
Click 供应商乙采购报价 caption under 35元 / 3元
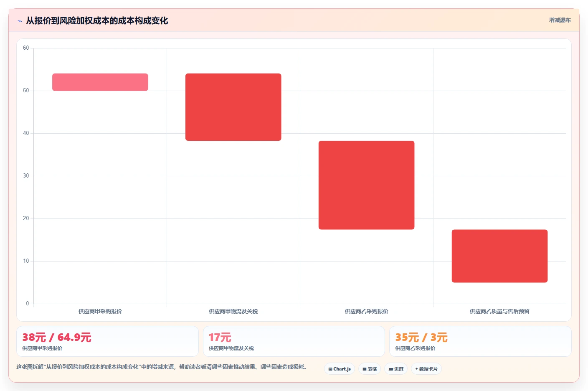415,348
